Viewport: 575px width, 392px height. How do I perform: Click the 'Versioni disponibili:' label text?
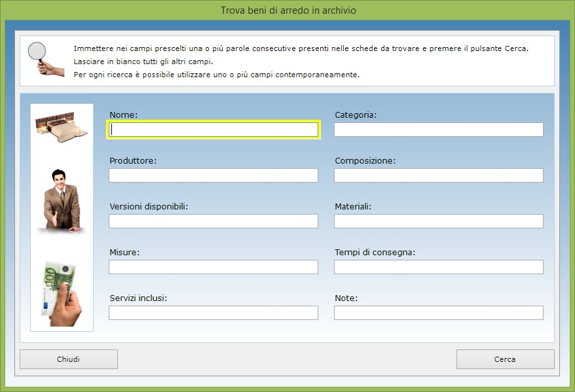149,207
